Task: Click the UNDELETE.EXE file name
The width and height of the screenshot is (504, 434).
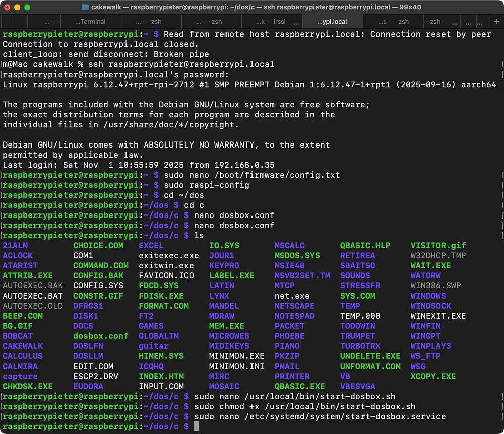Action: (370, 356)
